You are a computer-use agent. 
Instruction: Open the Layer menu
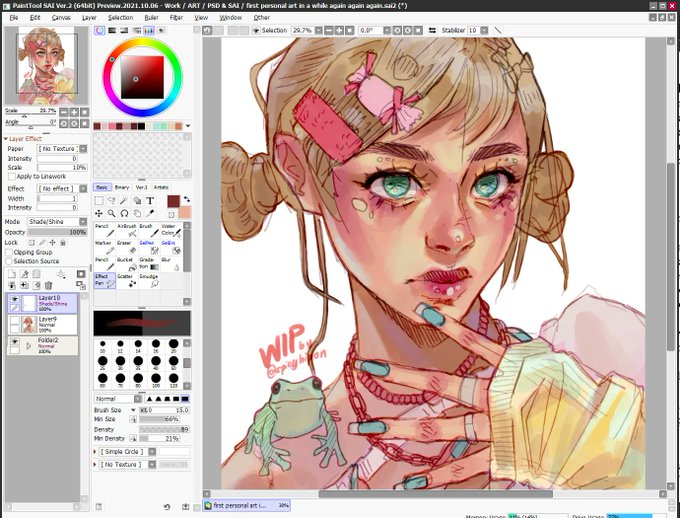[x=89, y=17]
